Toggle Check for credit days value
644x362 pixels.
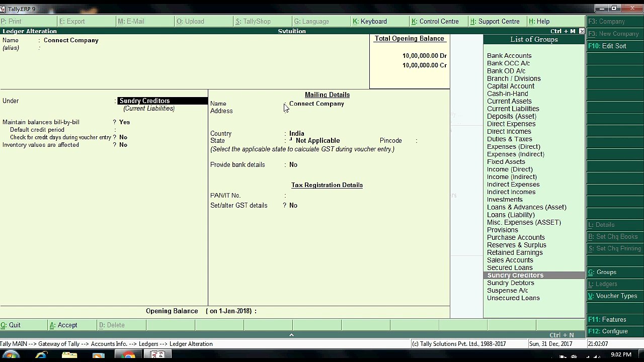tap(123, 137)
